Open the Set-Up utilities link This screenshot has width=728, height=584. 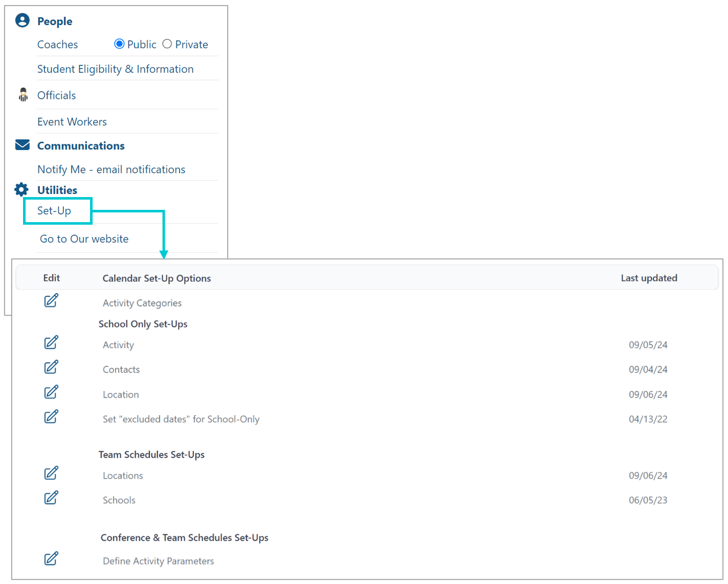click(x=54, y=211)
